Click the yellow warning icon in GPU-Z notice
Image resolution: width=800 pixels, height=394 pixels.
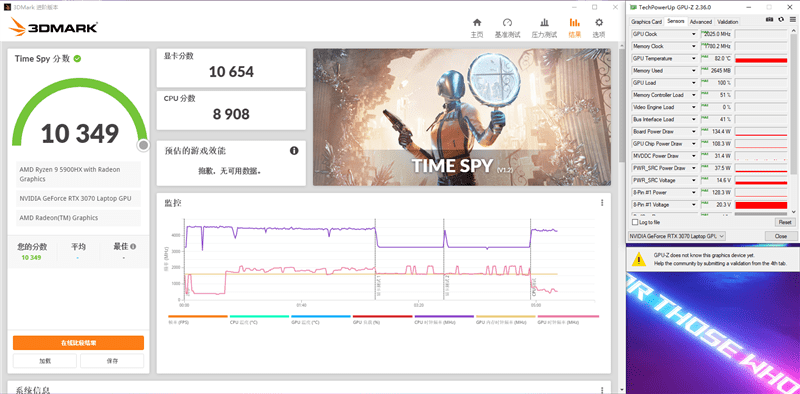[638, 259]
